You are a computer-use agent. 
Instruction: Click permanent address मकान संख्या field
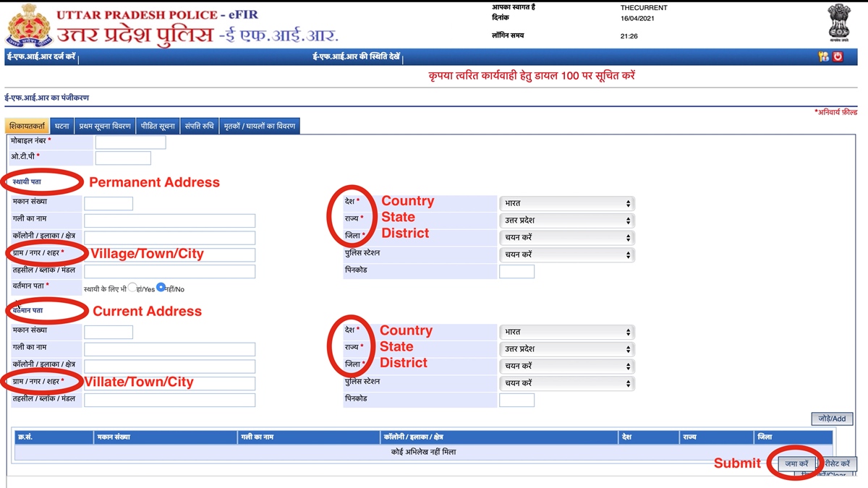click(x=109, y=204)
